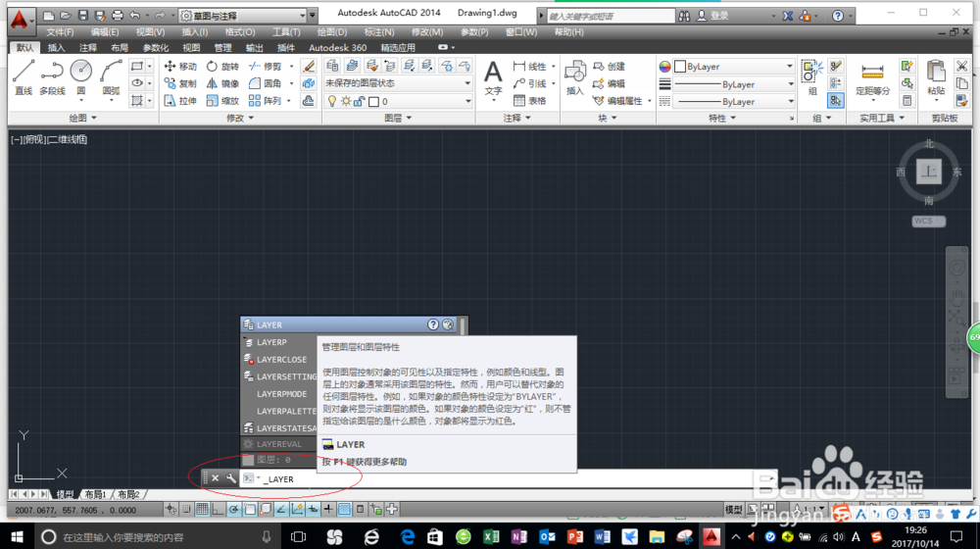Toggle Polar tracking in status bar
This screenshot has height=549, width=980.
click(234, 510)
